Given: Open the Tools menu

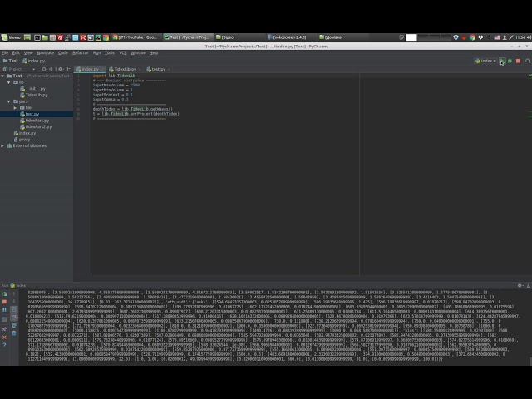Looking at the screenshot, I should [x=110, y=53].
